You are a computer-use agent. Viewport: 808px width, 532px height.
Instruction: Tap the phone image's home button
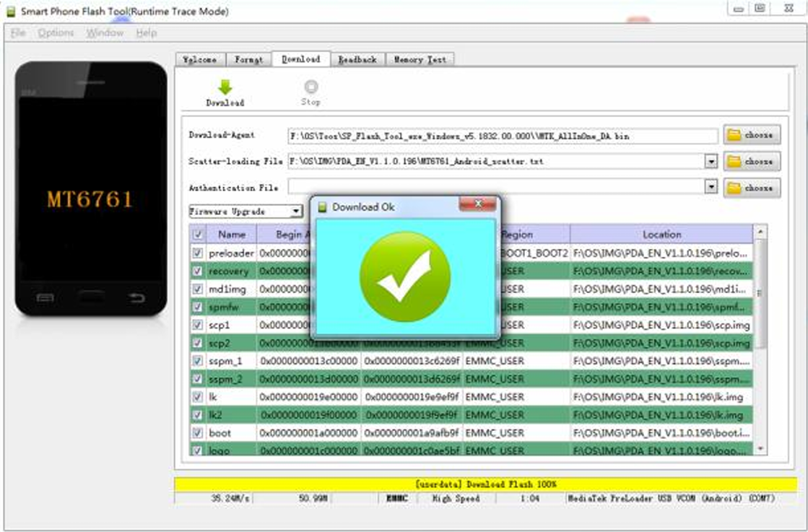click(91, 297)
